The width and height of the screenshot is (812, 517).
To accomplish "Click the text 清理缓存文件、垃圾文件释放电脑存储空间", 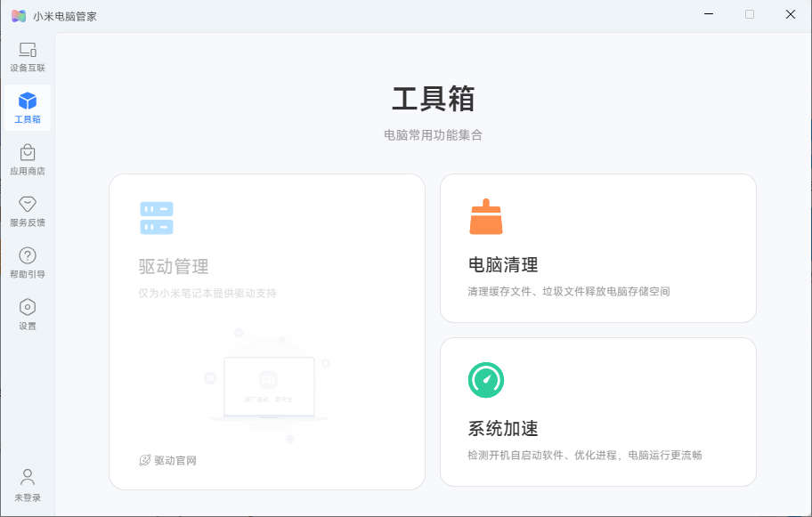I will (569, 291).
